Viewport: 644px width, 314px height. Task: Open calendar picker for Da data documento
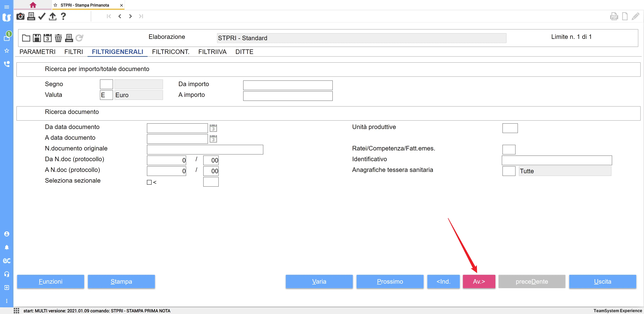point(213,128)
